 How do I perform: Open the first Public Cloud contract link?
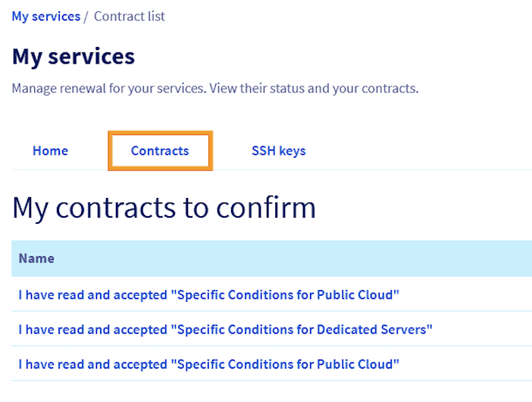tap(208, 294)
